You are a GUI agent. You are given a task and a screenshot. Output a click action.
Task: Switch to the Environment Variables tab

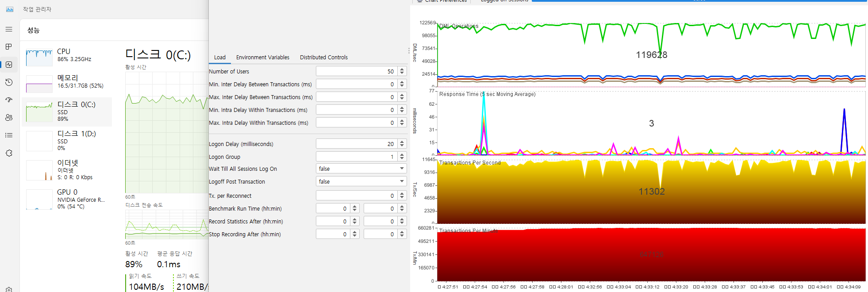tap(262, 58)
